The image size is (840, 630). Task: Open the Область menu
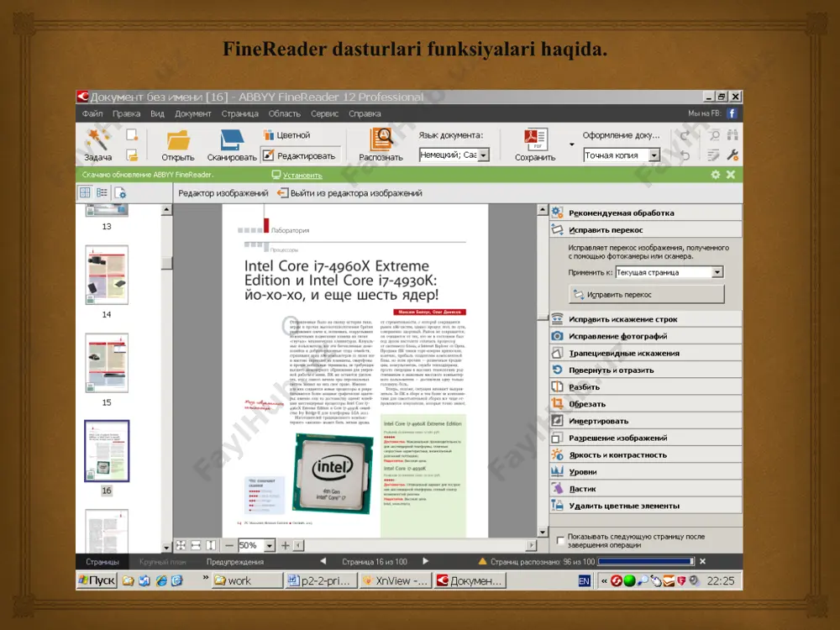pyautogui.click(x=284, y=113)
